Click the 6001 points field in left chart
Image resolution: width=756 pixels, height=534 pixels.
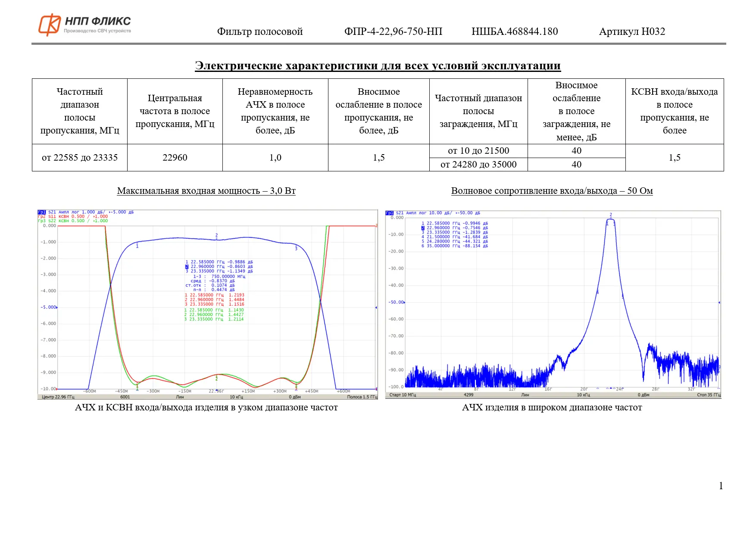[125, 397]
